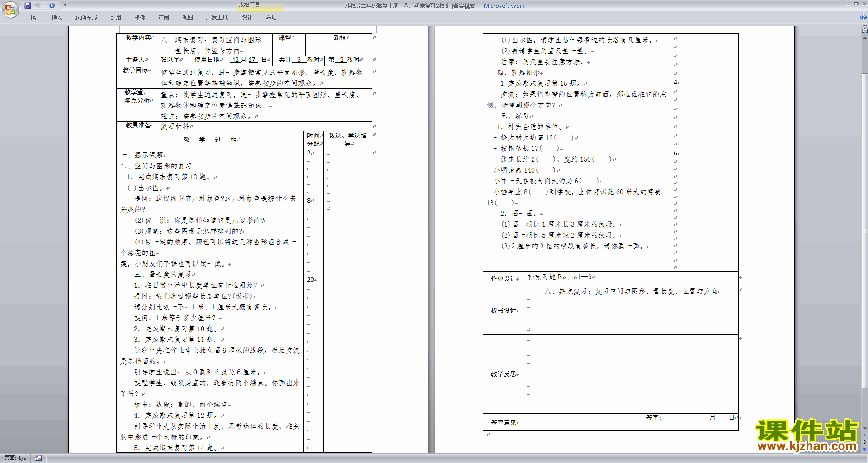
Task: Open the 邮件 ribbon tab
Action: point(140,17)
